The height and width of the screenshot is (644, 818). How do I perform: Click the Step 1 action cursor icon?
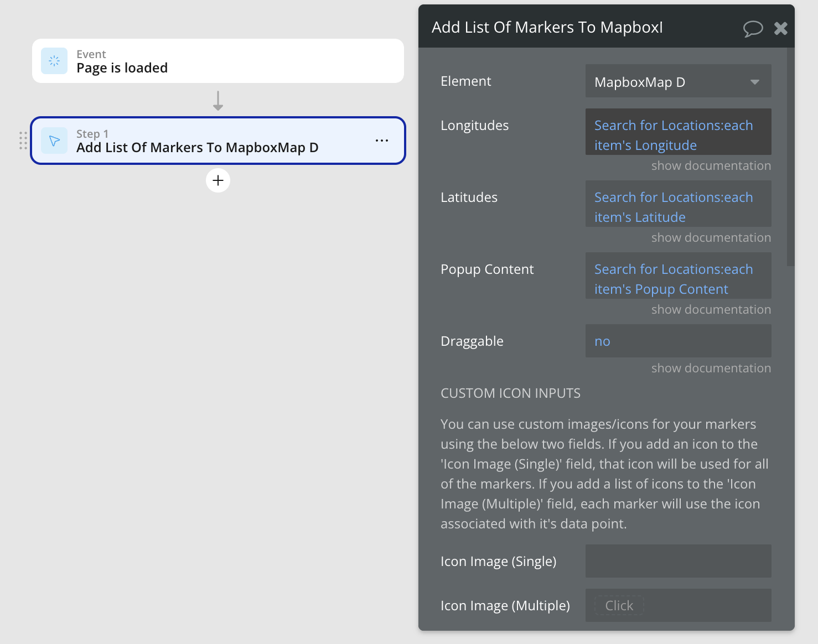(54, 141)
